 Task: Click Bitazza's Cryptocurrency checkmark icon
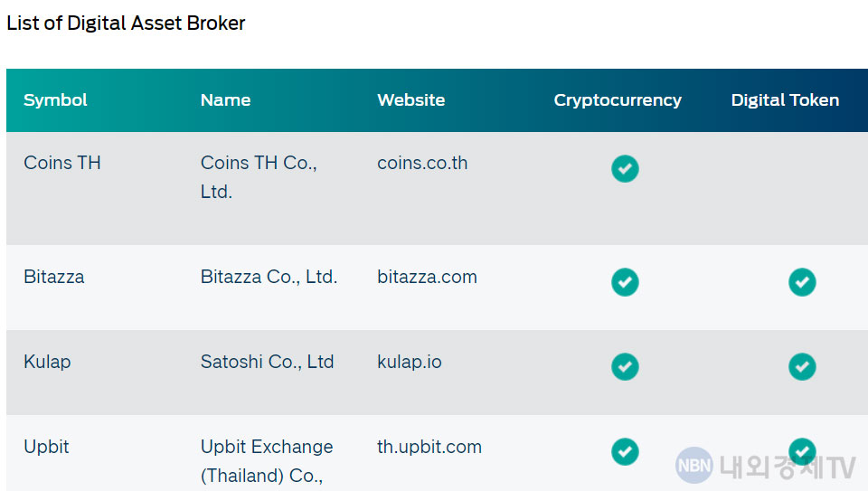625,282
